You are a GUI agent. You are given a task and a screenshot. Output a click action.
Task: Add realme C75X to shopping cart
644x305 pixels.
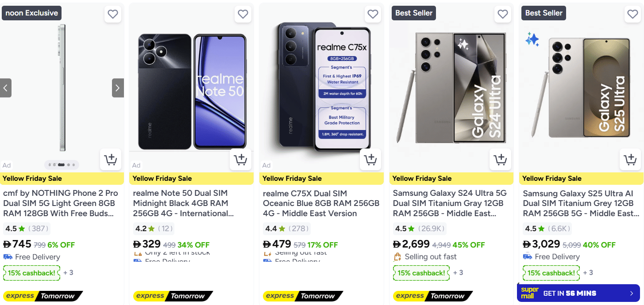(370, 159)
